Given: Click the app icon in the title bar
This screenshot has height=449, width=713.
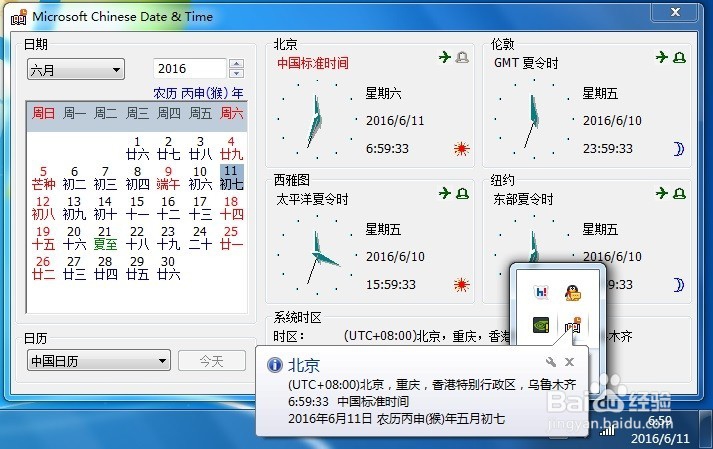Looking at the screenshot, I should click(x=19, y=17).
